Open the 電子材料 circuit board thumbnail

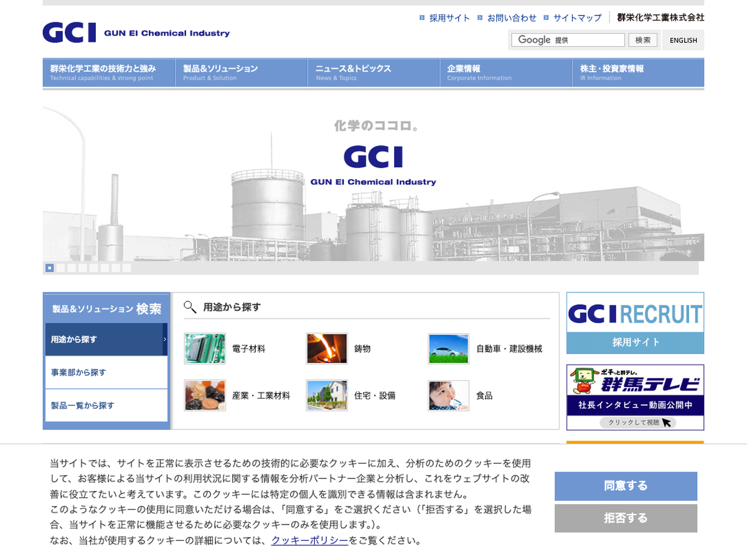(x=205, y=348)
